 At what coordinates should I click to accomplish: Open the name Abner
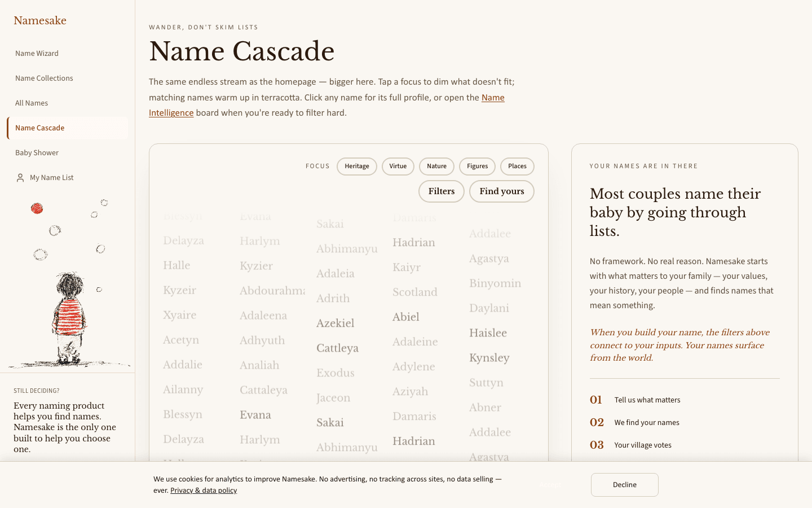[x=485, y=408]
